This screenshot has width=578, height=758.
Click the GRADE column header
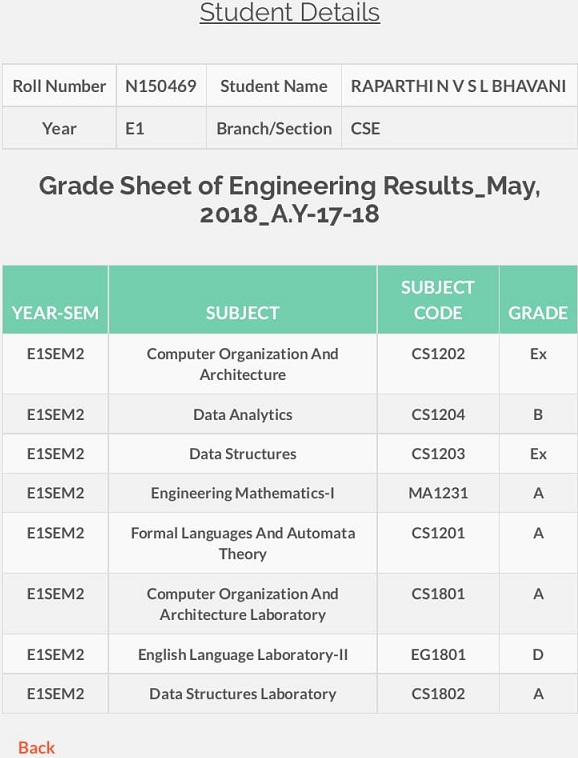point(538,299)
